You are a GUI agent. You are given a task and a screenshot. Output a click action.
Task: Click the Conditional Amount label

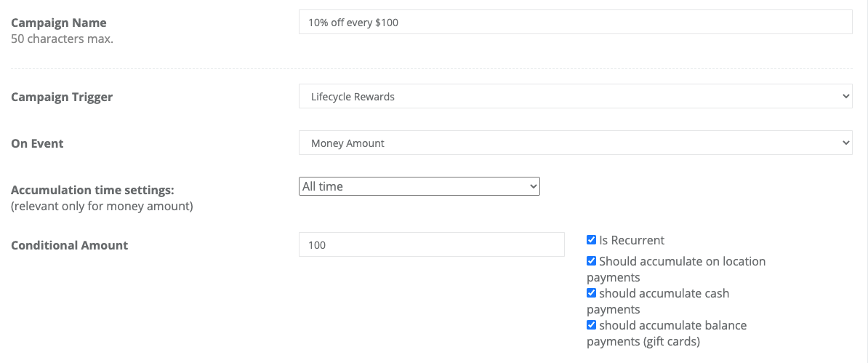click(x=69, y=245)
